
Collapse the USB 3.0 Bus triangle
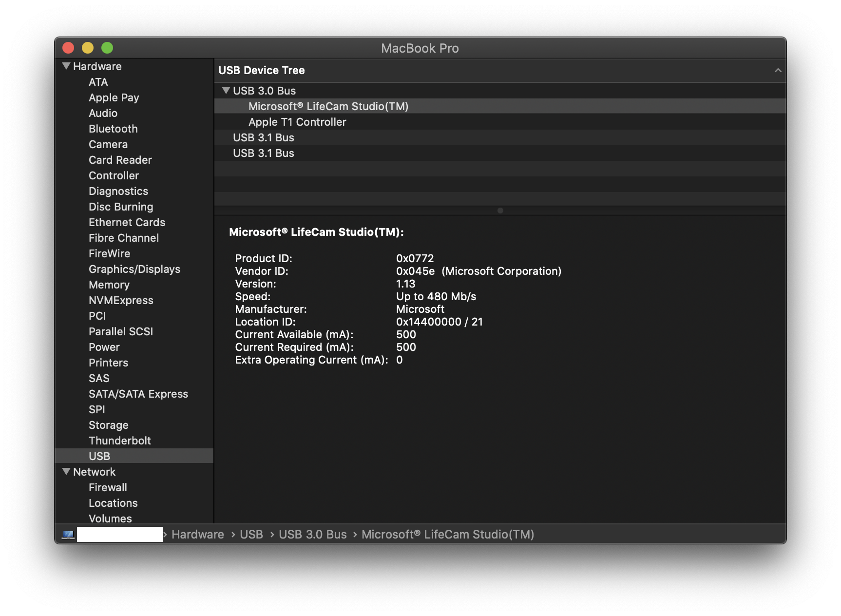(226, 90)
